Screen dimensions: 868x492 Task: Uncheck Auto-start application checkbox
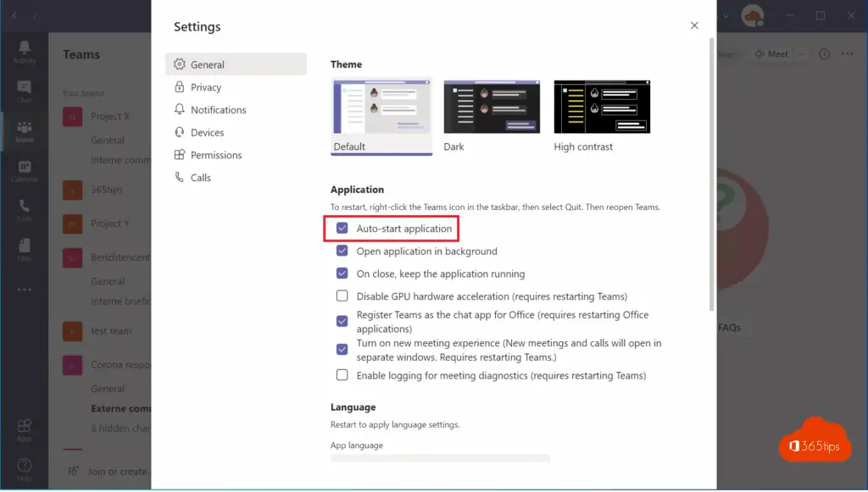click(x=342, y=229)
